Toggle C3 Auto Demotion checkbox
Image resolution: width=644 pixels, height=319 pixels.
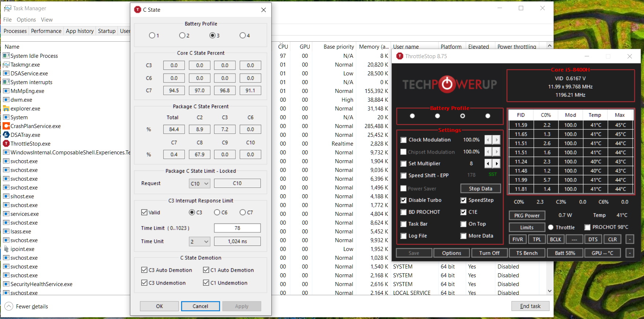click(x=144, y=270)
